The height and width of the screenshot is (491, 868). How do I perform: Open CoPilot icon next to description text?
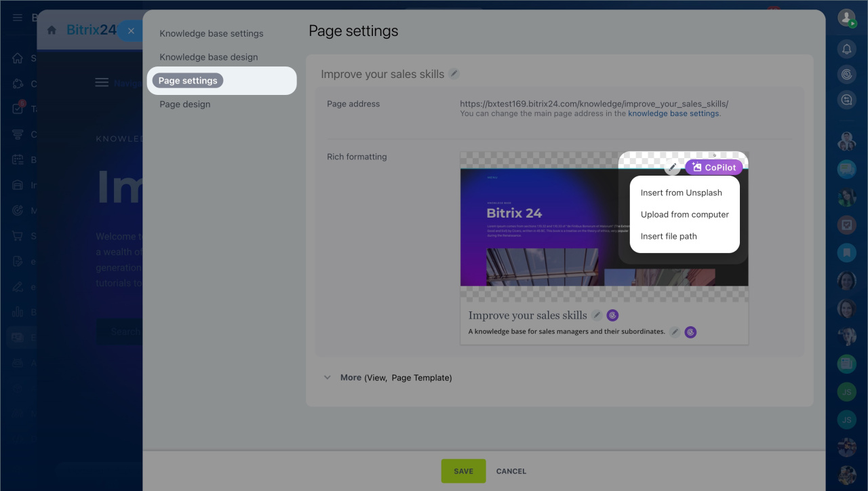coord(690,332)
